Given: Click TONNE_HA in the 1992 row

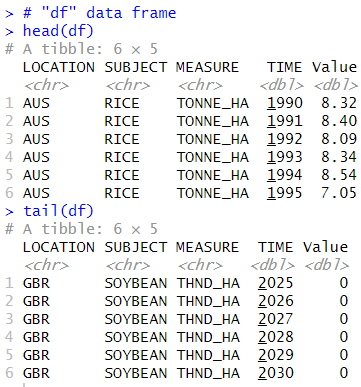Looking at the screenshot, I should (x=213, y=140).
